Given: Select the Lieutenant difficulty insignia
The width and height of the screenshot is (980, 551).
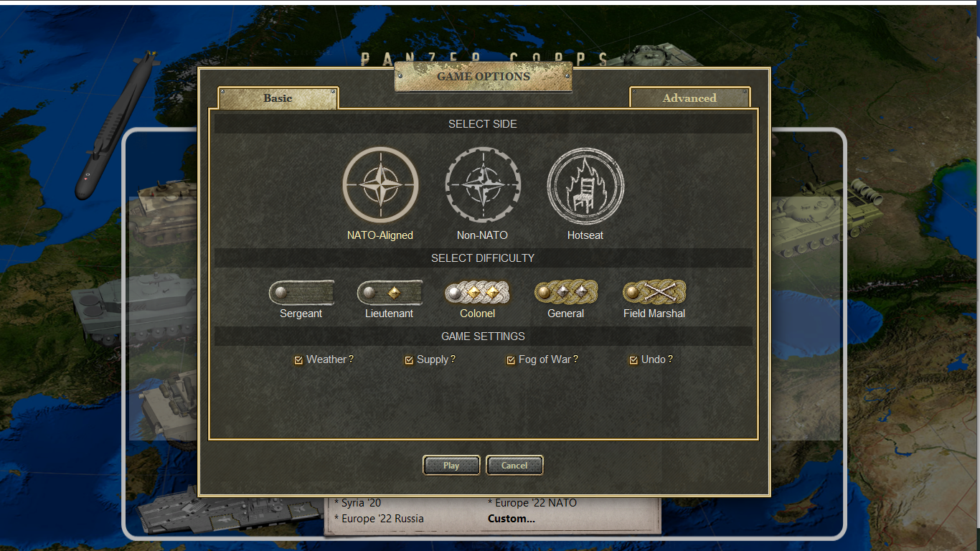Looking at the screenshot, I should [390, 293].
